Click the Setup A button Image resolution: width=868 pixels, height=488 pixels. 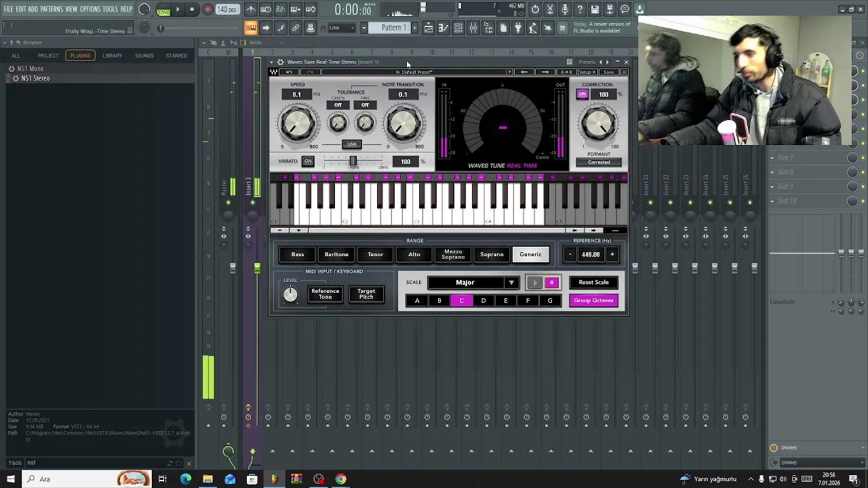[x=587, y=72]
